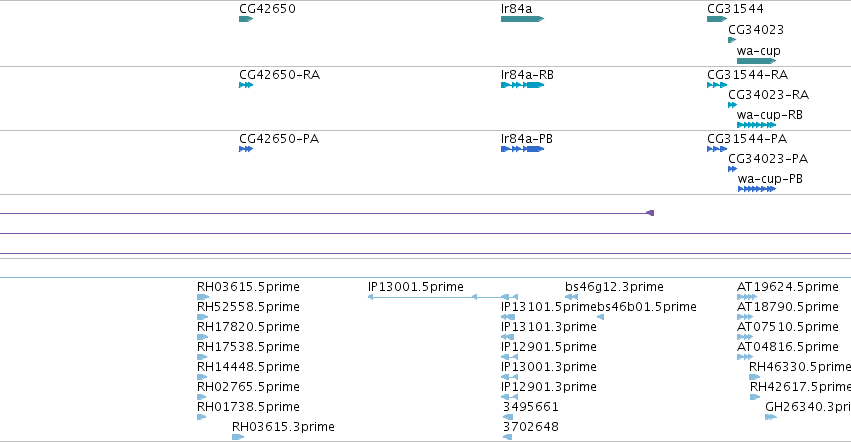
Task: Click the RH02765.5prime EST
Action: click(202, 397)
